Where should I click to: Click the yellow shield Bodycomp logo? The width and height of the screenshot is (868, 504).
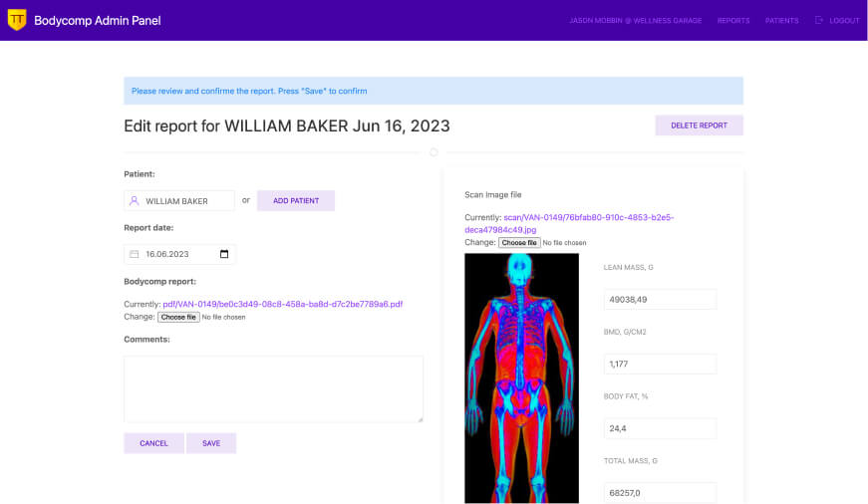(x=17, y=20)
